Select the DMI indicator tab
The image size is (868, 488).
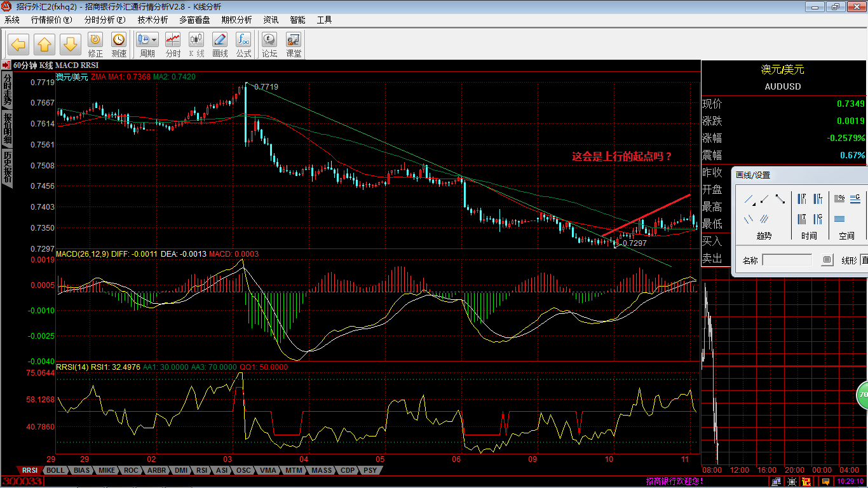coord(181,470)
